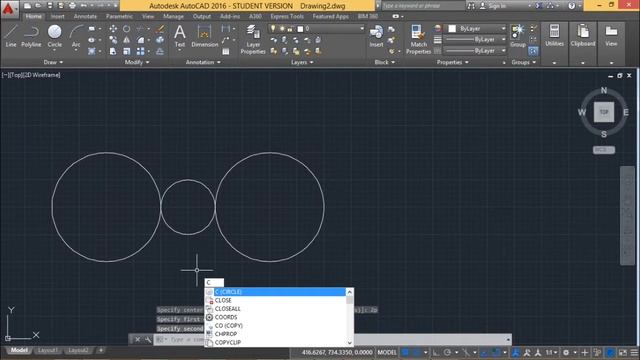Open the Insert ribbon tab

coord(58,16)
